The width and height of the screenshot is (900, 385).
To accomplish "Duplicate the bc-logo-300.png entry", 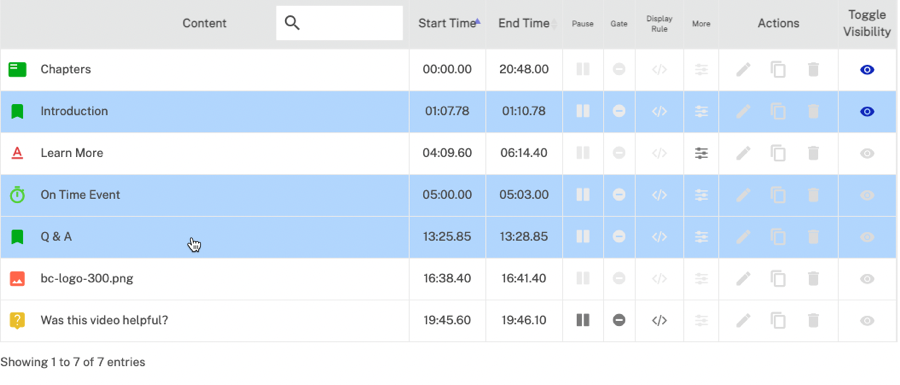I will [x=778, y=279].
